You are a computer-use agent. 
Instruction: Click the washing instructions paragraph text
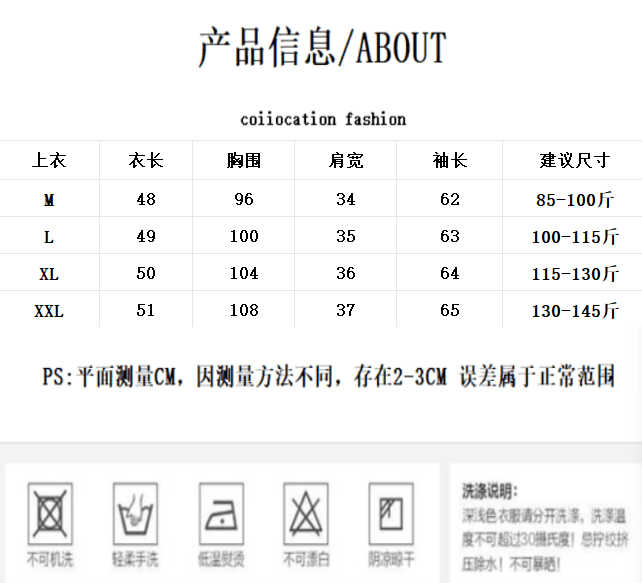click(x=545, y=540)
